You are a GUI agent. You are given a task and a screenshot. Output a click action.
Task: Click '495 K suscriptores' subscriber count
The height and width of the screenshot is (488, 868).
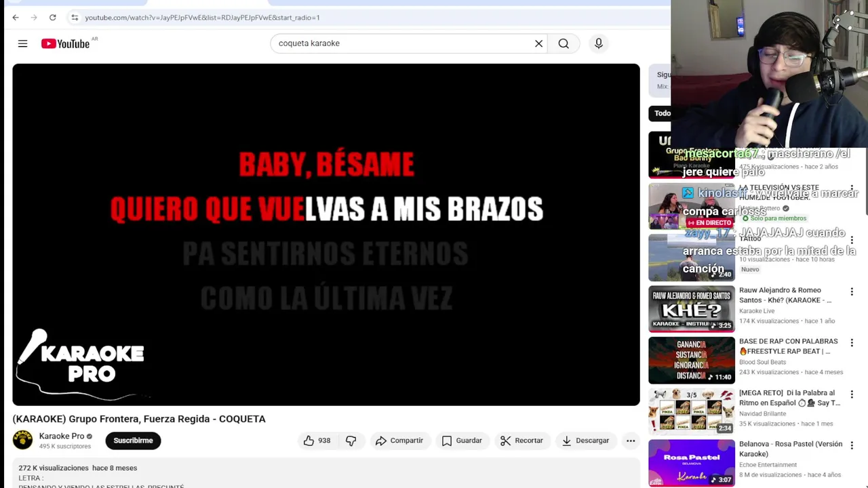65,447
